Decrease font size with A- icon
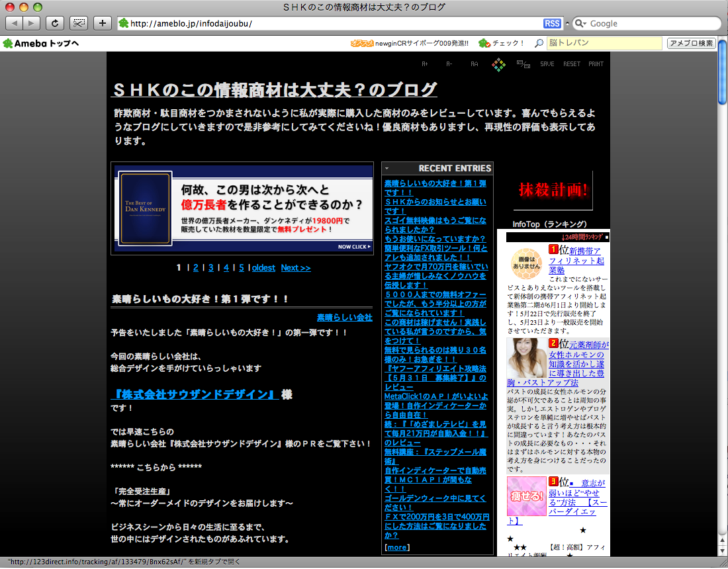 [449, 64]
